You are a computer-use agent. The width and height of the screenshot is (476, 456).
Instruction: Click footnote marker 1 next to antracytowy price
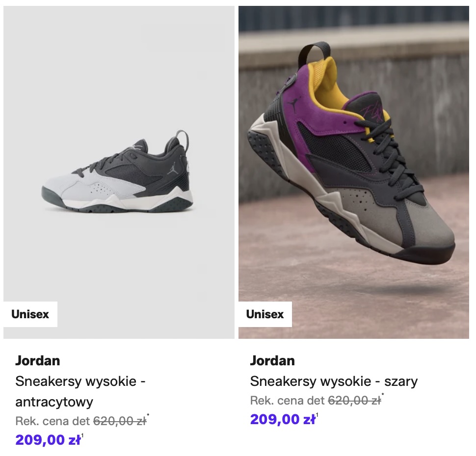pyautogui.click(x=82, y=435)
